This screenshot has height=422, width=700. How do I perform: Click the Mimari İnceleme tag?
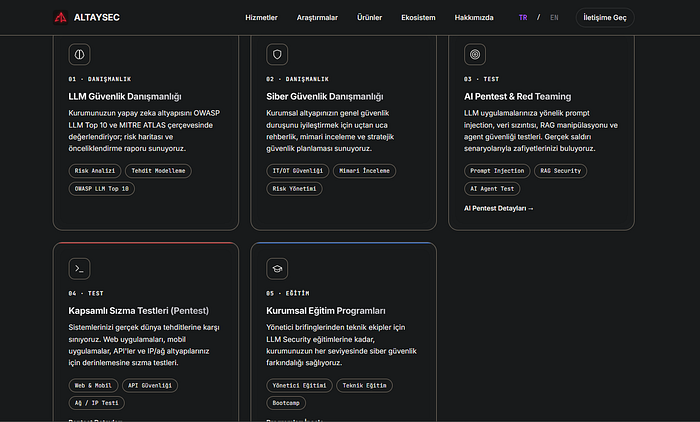coord(364,171)
